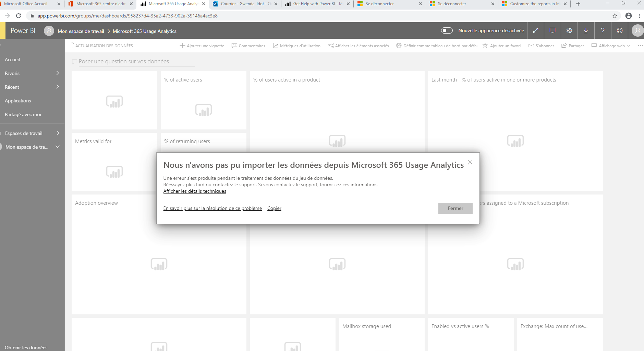Viewport: 644px width, 351px height.
Task: Click S'abonner in the toolbar
Action: click(541, 46)
